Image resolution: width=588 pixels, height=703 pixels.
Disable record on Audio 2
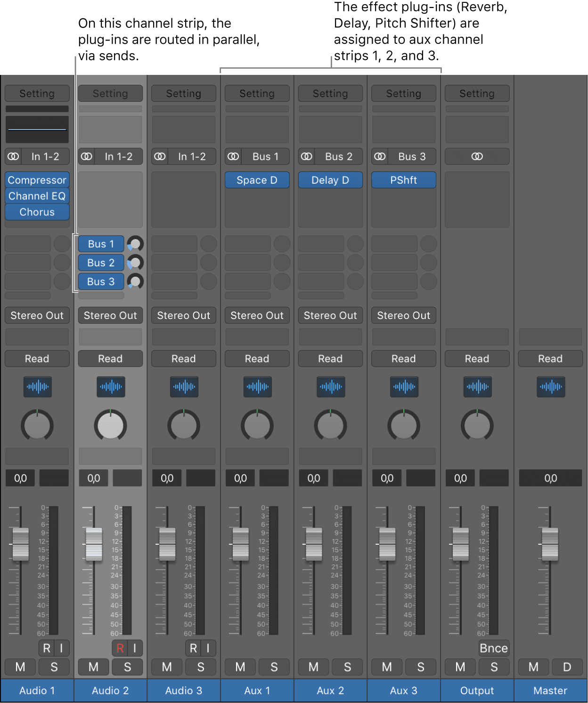(120, 648)
